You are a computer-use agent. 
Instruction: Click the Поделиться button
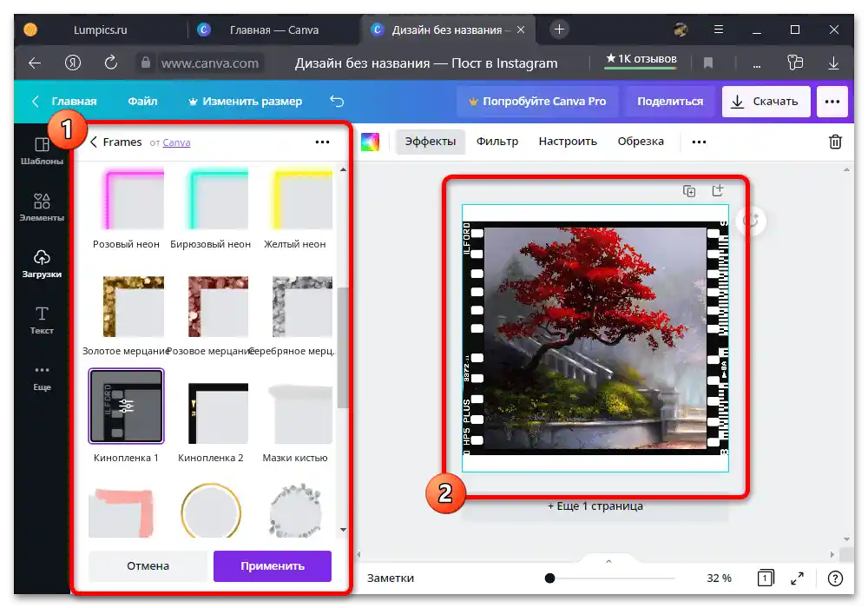(670, 102)
